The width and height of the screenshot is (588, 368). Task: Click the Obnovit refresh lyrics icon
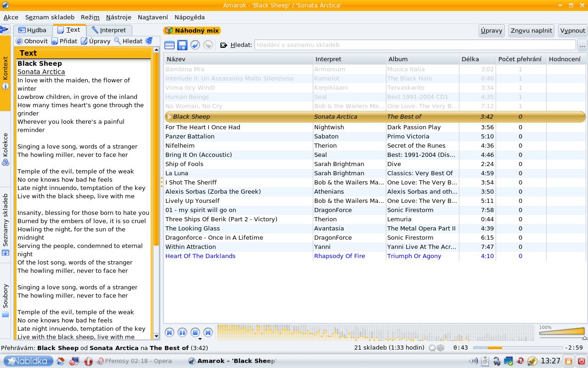[x=19, y=41]
